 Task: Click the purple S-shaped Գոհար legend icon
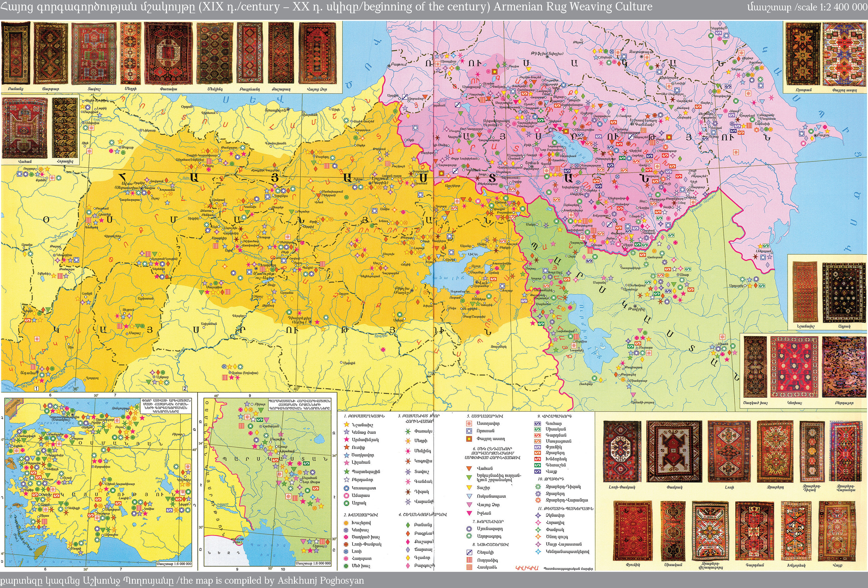point(538,424)
